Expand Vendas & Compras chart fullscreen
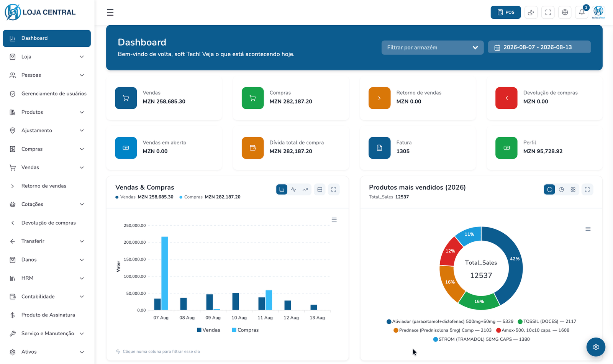This screenshot has height=364, width=613. 334,189
